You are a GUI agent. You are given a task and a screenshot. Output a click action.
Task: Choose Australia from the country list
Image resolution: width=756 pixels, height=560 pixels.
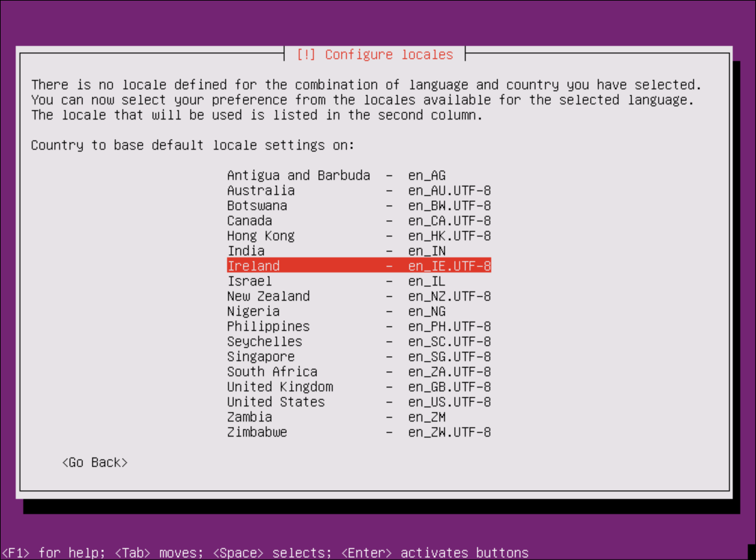pos(359,191)
